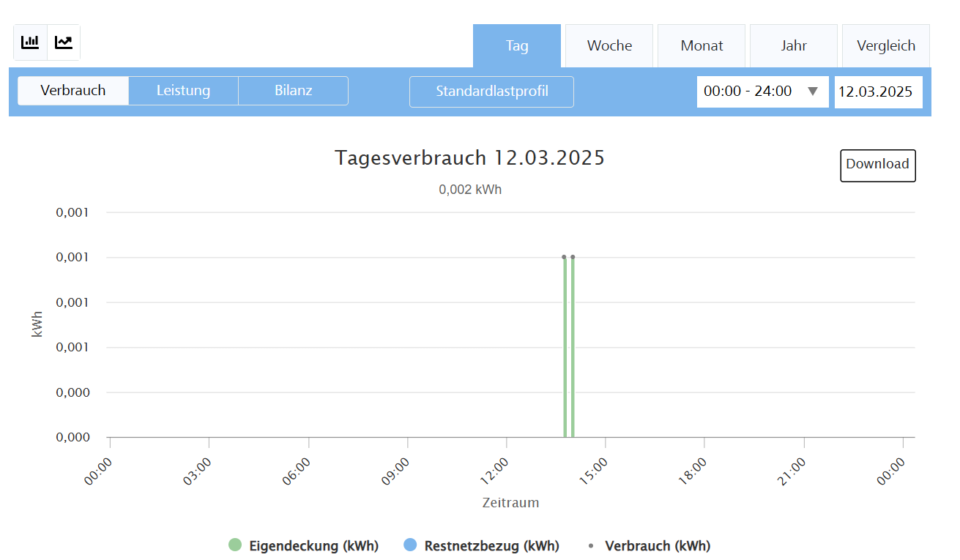Image resolution: width=960 pixels, height=560 pixels.
Task: Switch to the Jahr tab
Action: (794, 45)
